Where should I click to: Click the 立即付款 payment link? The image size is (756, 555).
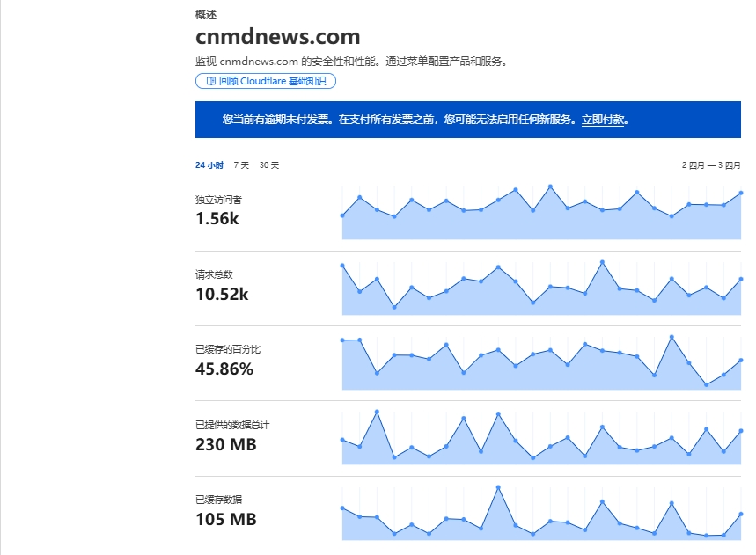tap(603, 120)
